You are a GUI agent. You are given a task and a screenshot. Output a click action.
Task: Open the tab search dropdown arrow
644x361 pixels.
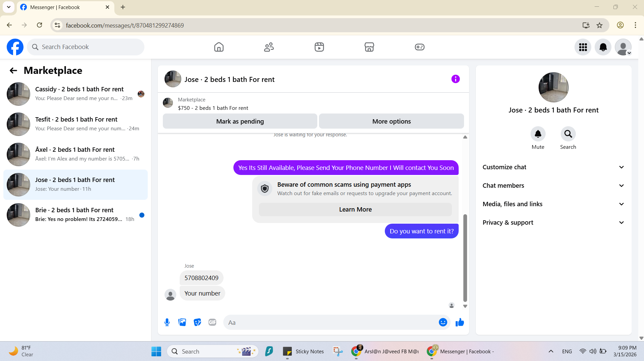click(9, 7)
